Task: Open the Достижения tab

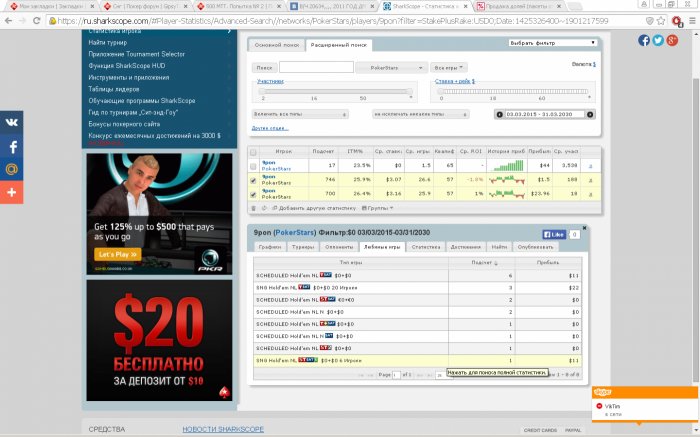Action: (465, 247)
